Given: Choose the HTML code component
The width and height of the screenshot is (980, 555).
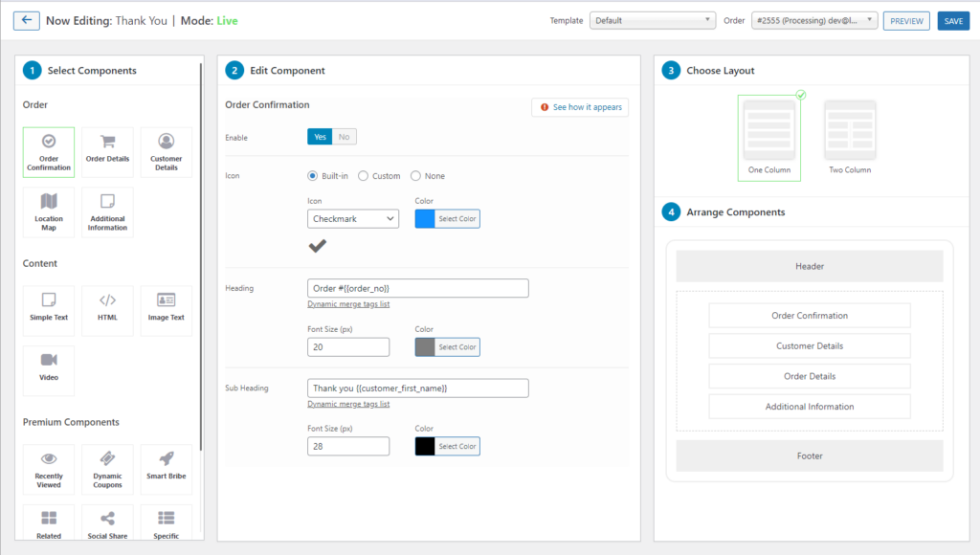Looking at the screenshot, I should point(107,311).
